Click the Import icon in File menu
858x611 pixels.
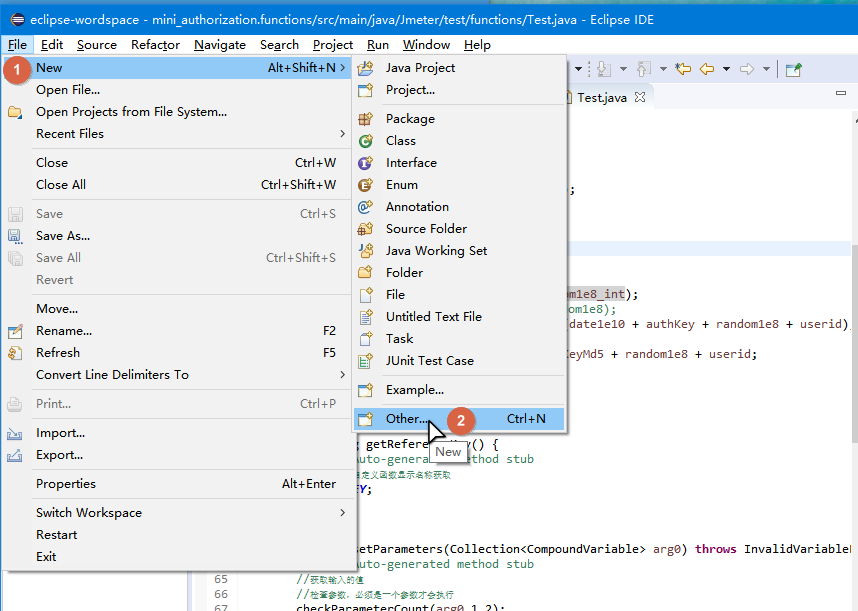(x=15, y=433)
